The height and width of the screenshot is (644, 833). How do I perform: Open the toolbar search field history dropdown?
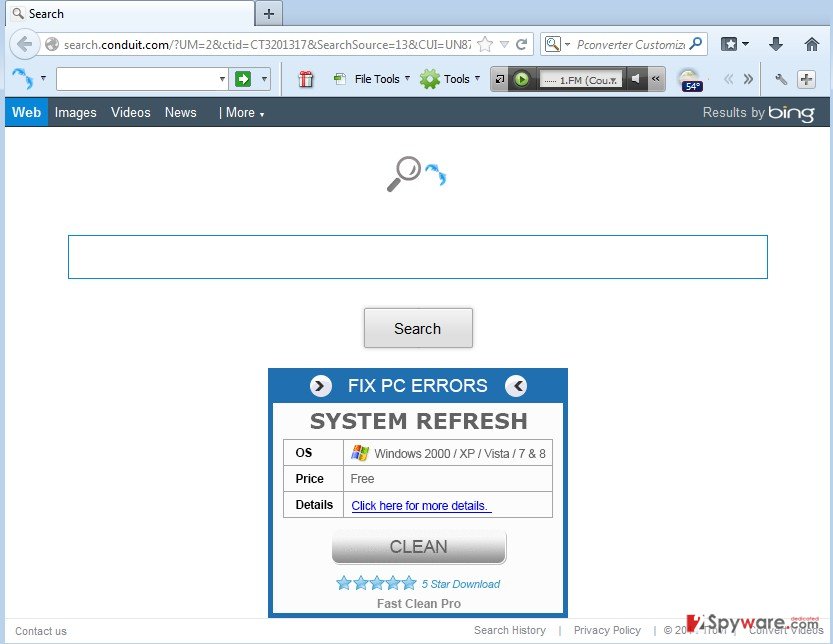[223, 79]
